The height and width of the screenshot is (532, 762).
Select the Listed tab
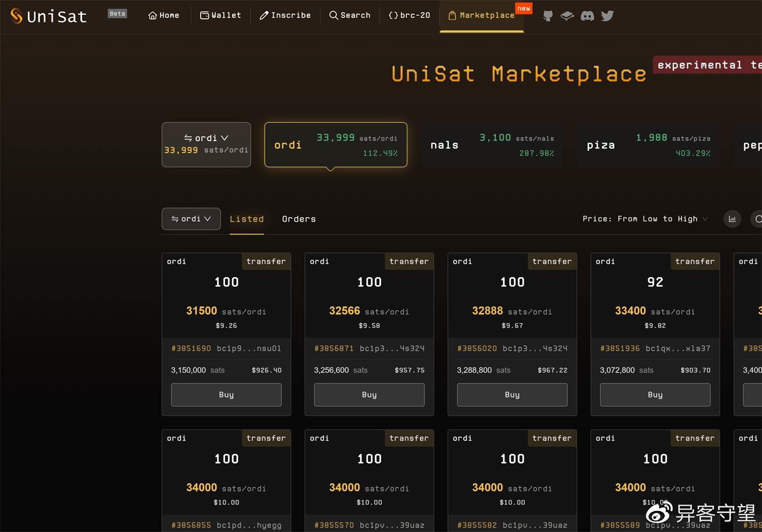coord(246,219)
